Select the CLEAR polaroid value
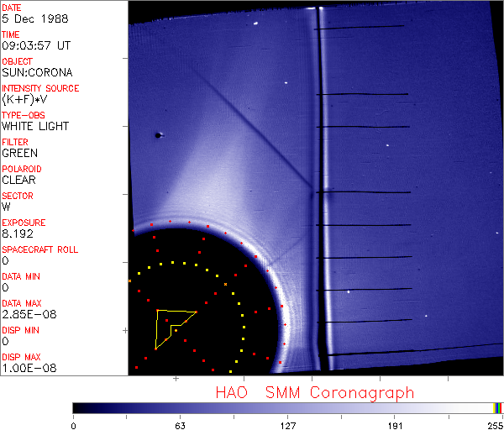This screenshot has height=430, width=504. coord(18,180)
